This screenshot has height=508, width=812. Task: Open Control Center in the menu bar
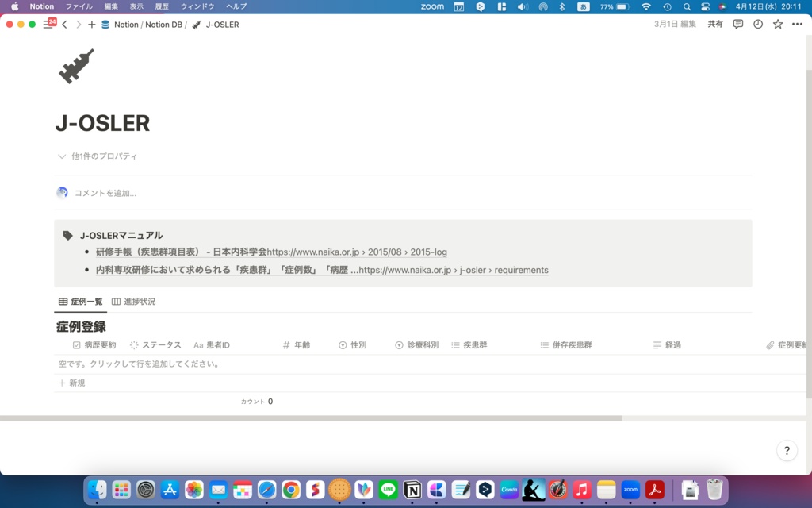705,6
